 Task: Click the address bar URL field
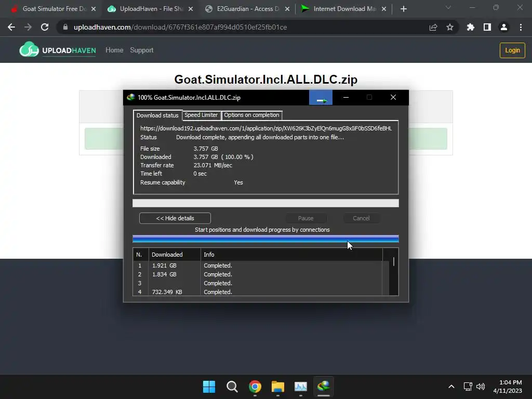180,27
